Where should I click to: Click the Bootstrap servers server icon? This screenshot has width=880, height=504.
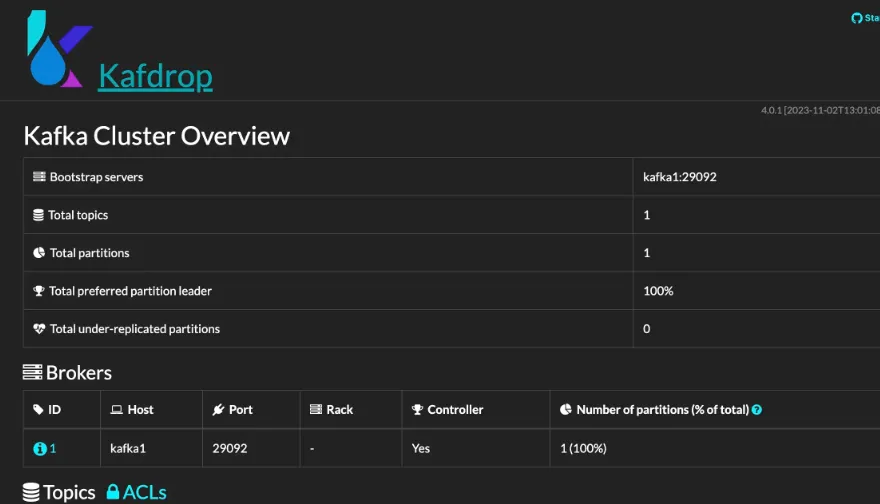pyautogui.click(x=39, y=177)
